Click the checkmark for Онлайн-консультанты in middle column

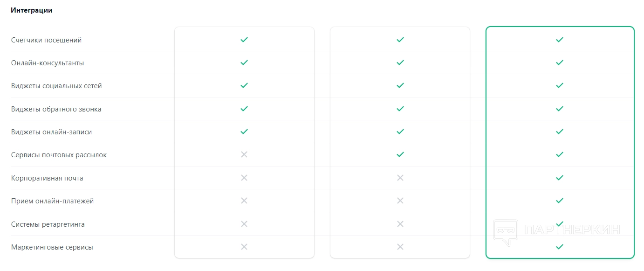pyautogui.click(x=400, y=63)
